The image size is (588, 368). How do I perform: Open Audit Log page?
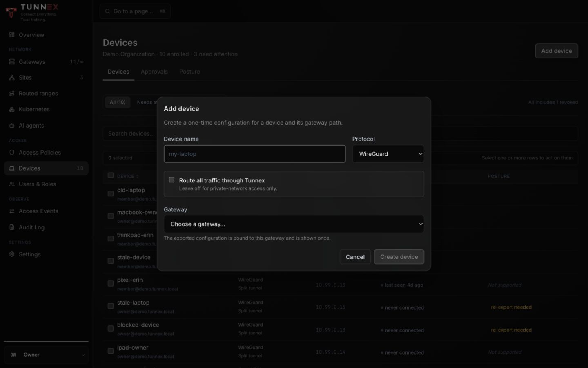pos(46,227)
